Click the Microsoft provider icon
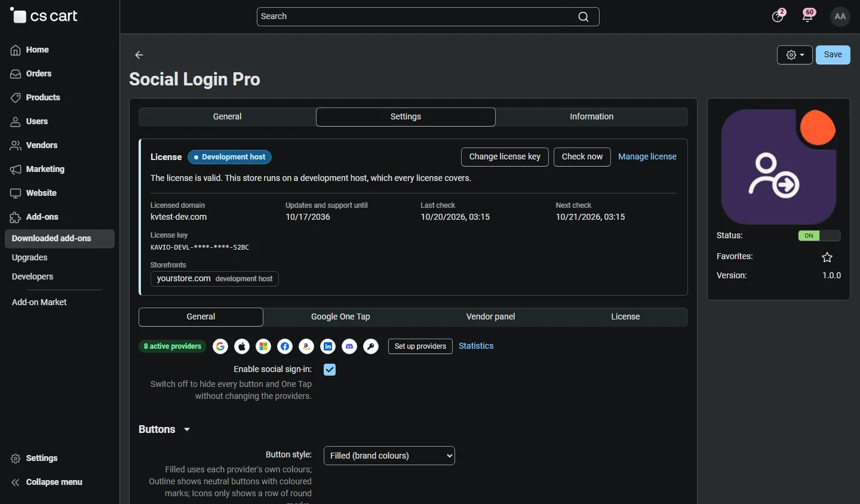860x504 pixels. (263, 346)
